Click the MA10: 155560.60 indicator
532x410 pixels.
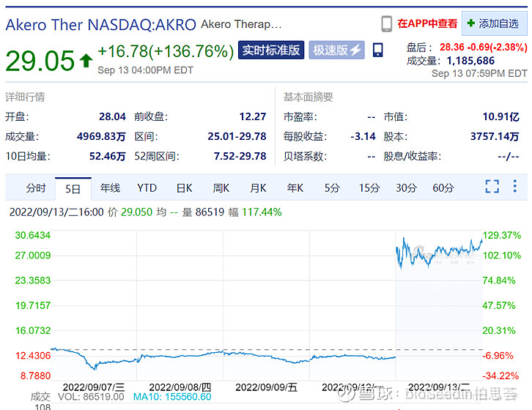tap(172, 396)
